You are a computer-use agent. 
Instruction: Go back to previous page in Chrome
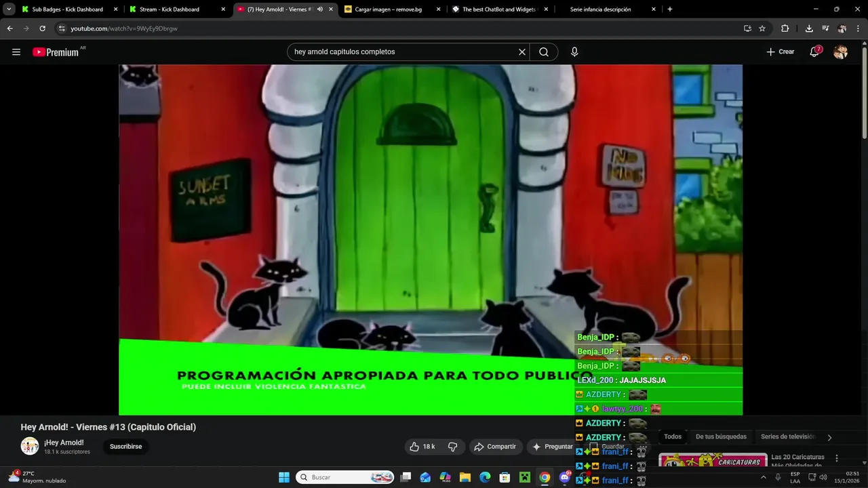[x=9, y=28]
